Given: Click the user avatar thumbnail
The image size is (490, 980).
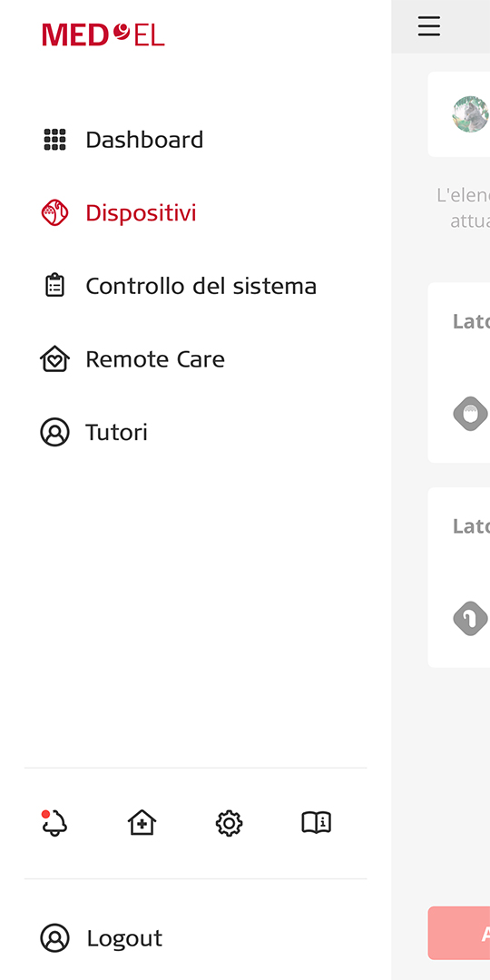Looking at the screenshot, I should [470, 113].
